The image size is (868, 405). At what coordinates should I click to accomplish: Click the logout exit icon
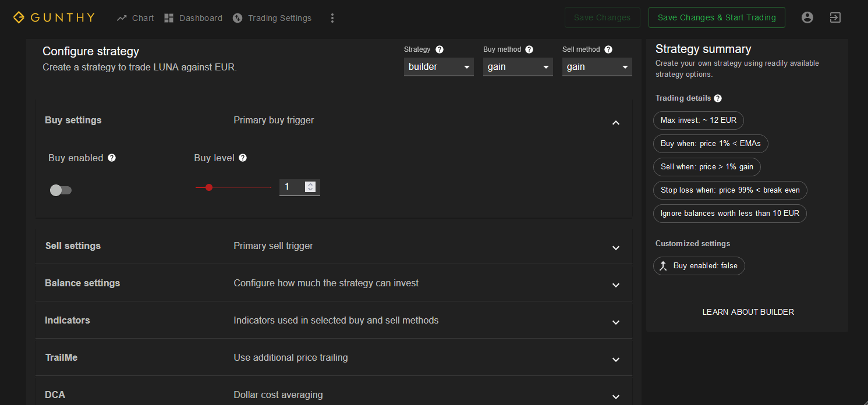tap(835, 17)
